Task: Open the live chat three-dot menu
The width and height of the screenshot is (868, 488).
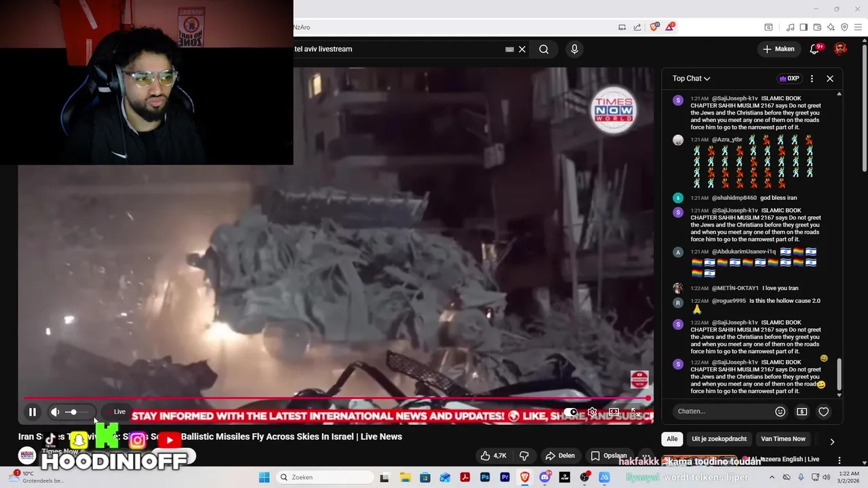Action: coord(812,79)
